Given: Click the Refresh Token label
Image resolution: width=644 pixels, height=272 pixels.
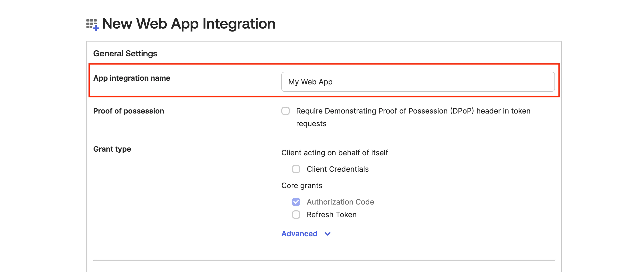Looking at the screenshot, I should coord(332,215).
